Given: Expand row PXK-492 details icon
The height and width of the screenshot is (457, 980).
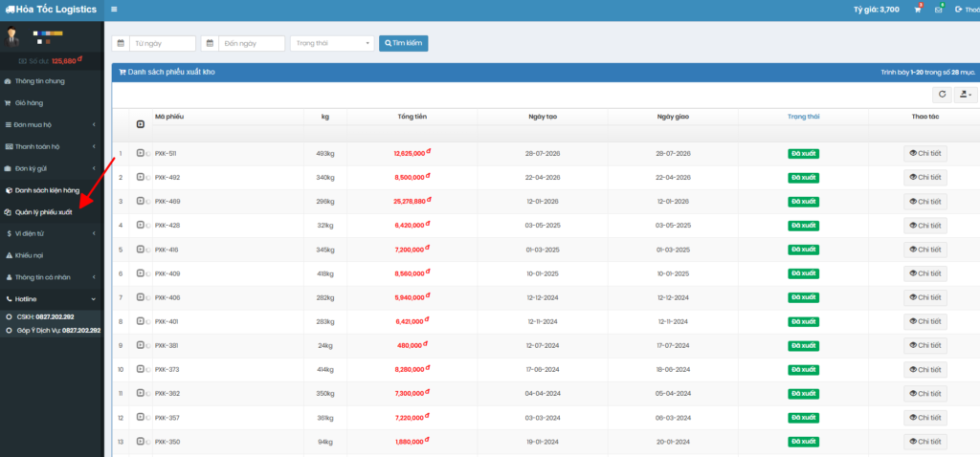Looking at the screenshot, I should point(141,177).
